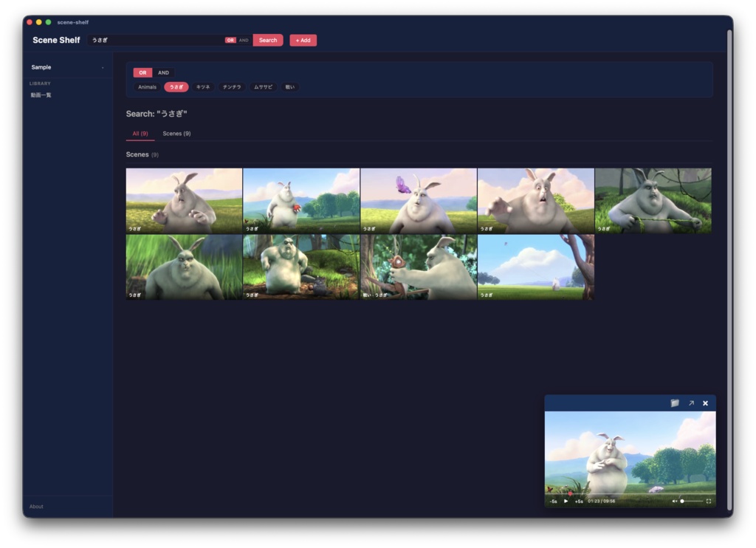Image resolution: width=756 pixels, height=548 pixels.
Task: Select OR in the tag filter panel
Action: point(142,73)
